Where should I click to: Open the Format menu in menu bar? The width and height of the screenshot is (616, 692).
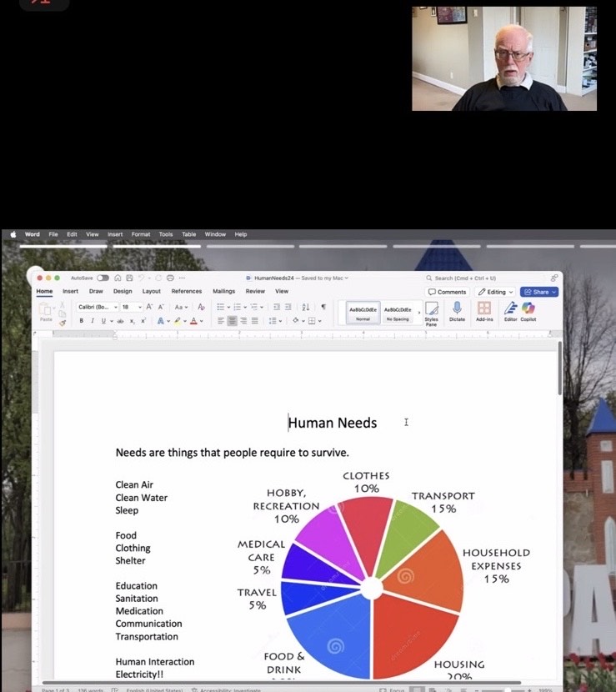click(x=141, y=234)
